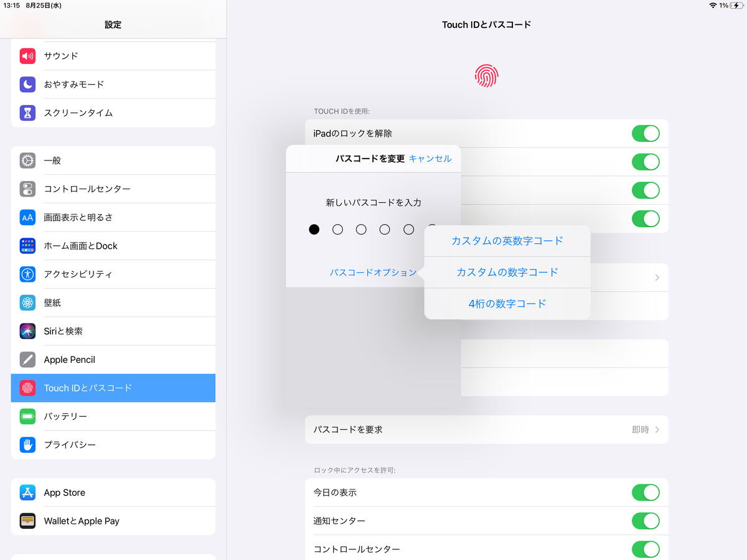Screen dimensions: 747x560
Task: Open おやすみモード settings row
Action: [113, 84]
